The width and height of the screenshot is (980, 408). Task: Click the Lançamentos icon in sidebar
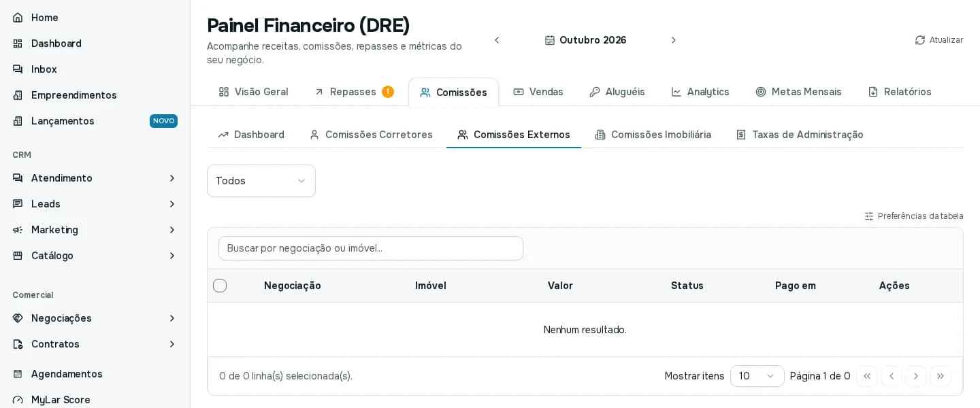coord(18,121)
